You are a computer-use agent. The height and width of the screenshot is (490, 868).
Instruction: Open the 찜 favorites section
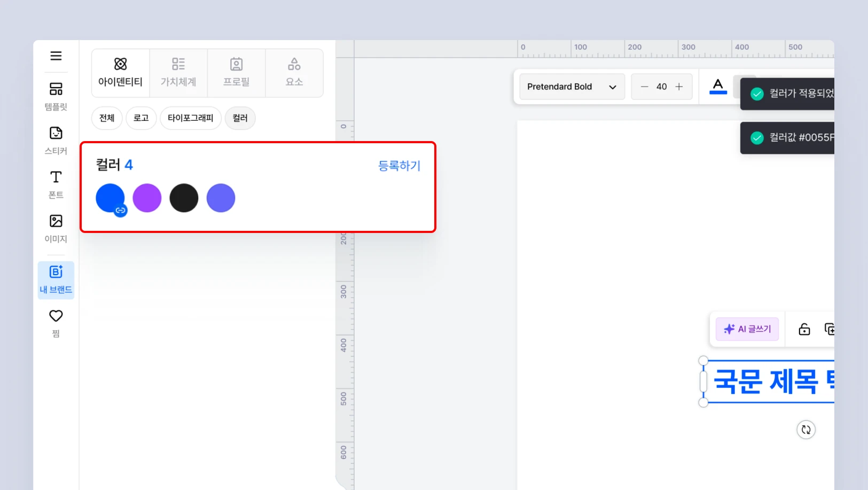coord(56,323)
